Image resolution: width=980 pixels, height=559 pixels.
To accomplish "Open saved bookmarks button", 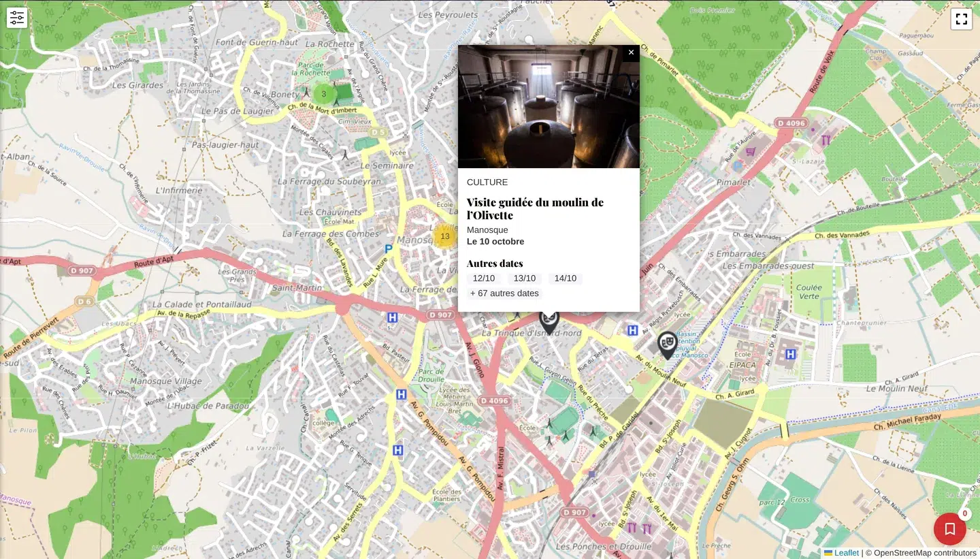I will 950,529.
